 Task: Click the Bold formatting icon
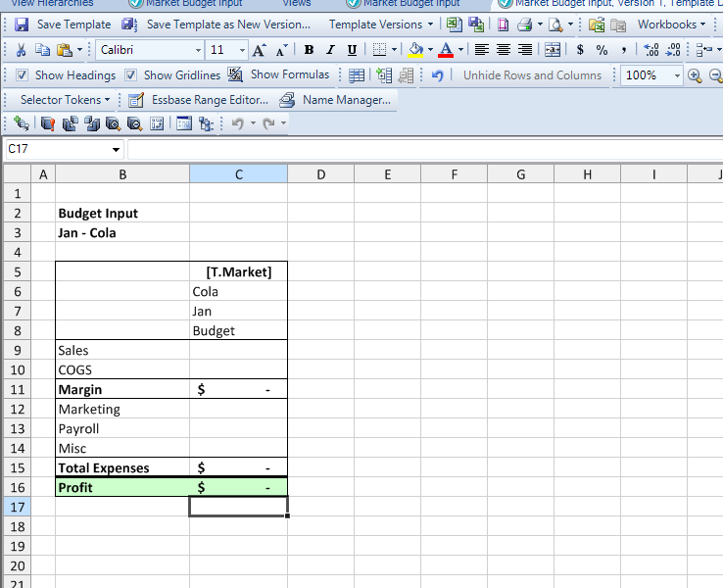pos(309,50)
